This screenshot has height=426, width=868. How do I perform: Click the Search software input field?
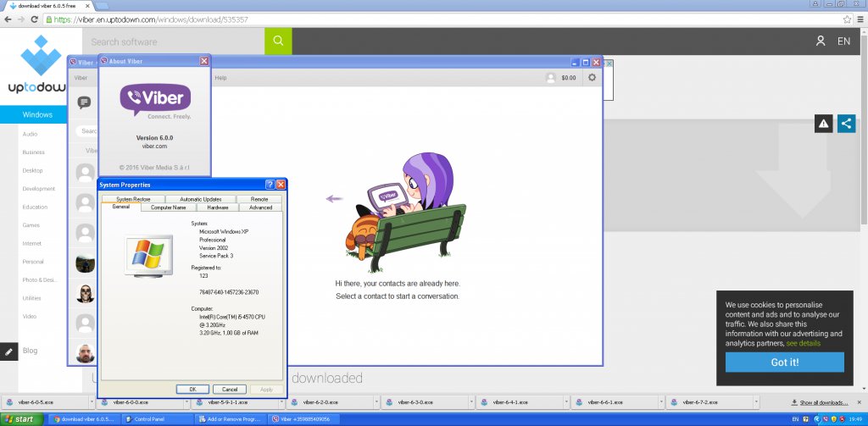(x=174, y=41)
